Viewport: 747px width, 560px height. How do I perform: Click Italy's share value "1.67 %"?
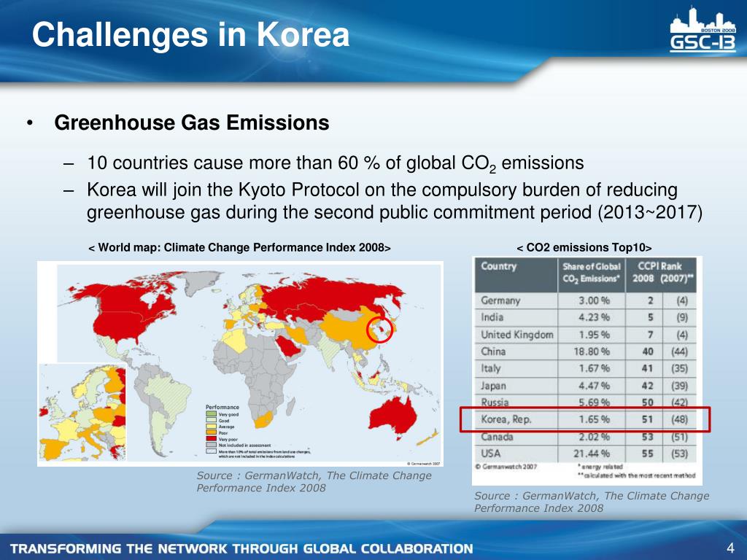tap(594, 368)
